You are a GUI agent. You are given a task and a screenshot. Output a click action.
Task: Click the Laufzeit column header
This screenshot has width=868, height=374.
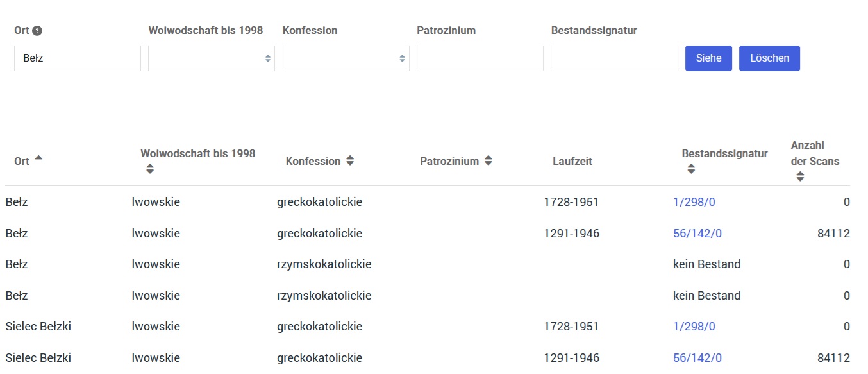click(572, 161)
